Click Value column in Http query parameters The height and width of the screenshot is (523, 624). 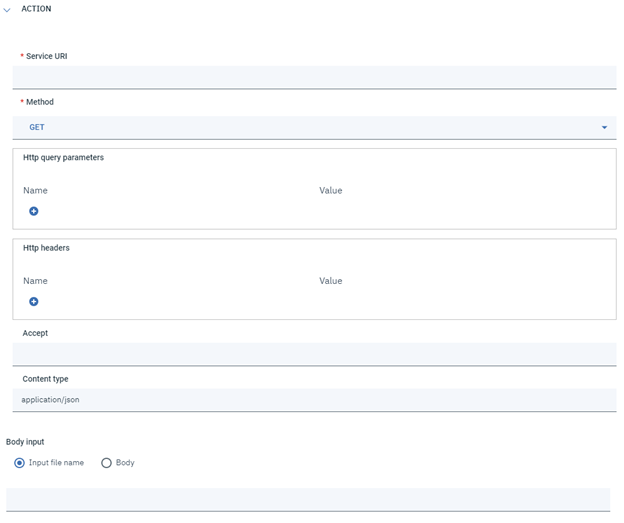pos(330,190)
